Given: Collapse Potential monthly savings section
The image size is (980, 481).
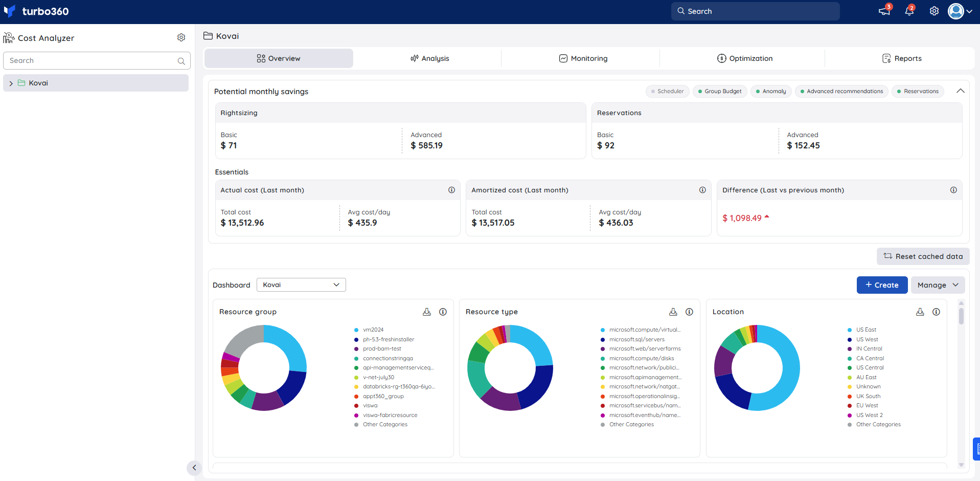Looking at the screenshot, I should [961, 91].
